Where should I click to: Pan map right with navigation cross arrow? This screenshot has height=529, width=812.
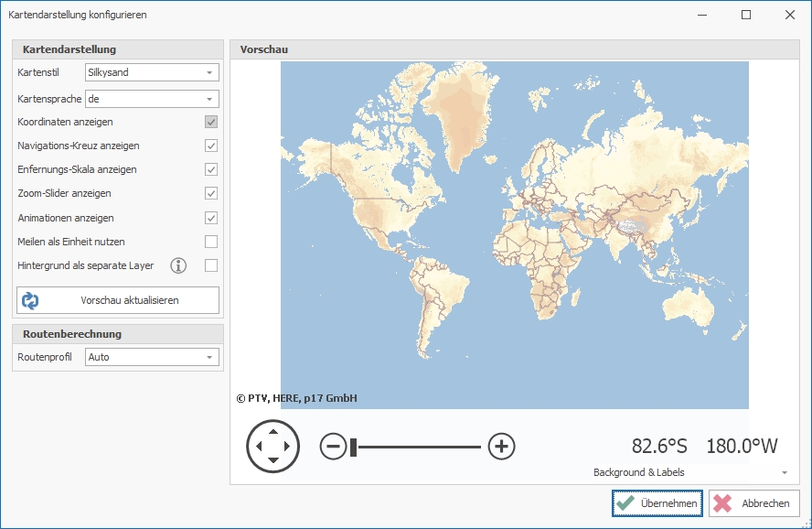(x=287, y=447)
